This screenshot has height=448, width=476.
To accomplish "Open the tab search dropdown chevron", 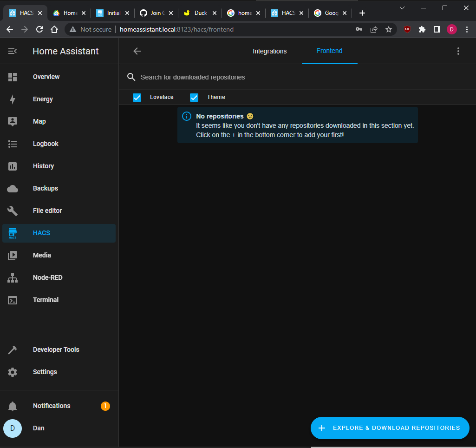I will point(402,8).
